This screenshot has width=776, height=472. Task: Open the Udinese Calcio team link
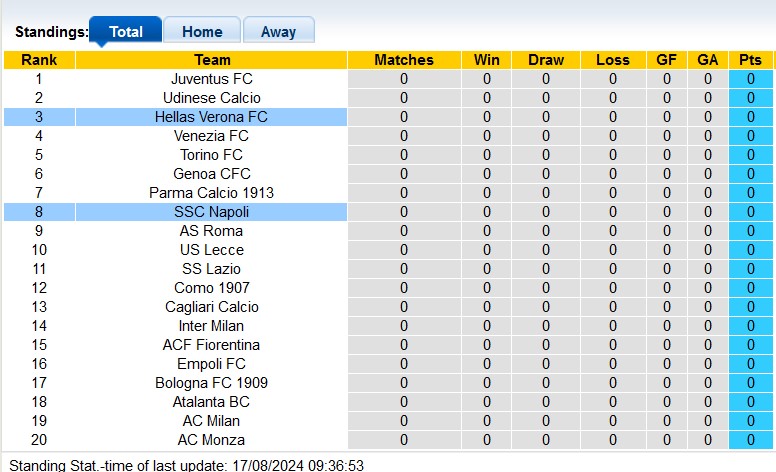tap(211, 98)
